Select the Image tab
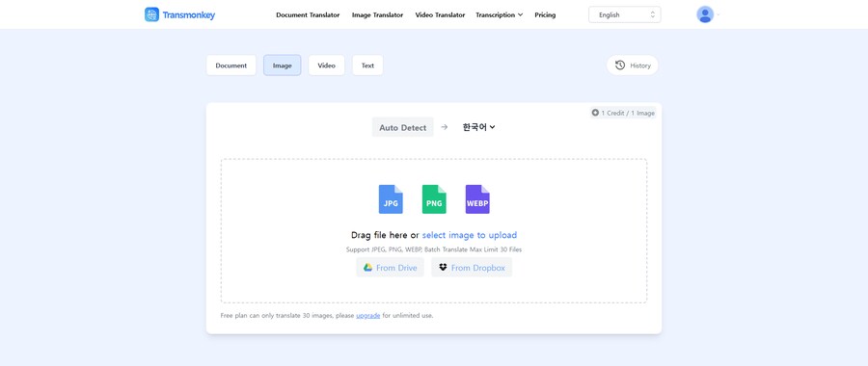The width and height of the screenshot is (868, 366). 283,65
